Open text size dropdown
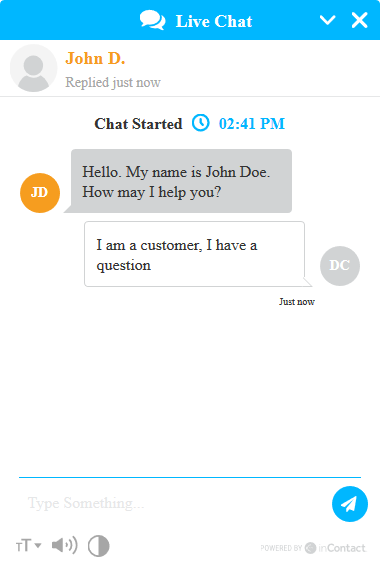This screenshot has height=570, width=380. [x=29, y=546]
